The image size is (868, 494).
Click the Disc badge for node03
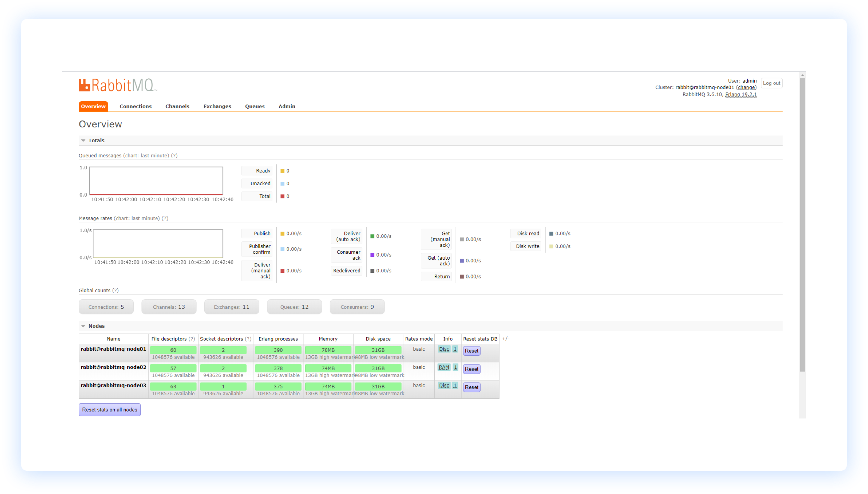point(444,385)
